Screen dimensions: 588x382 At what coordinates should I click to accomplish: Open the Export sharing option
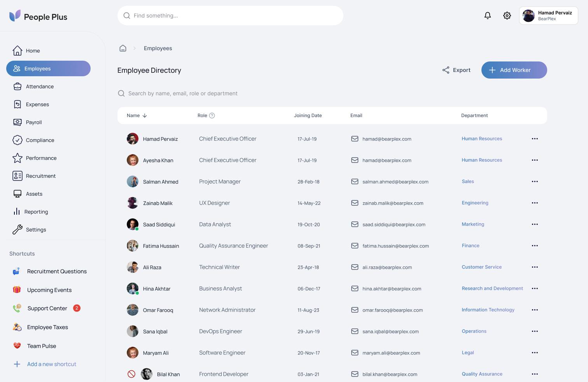456,70
